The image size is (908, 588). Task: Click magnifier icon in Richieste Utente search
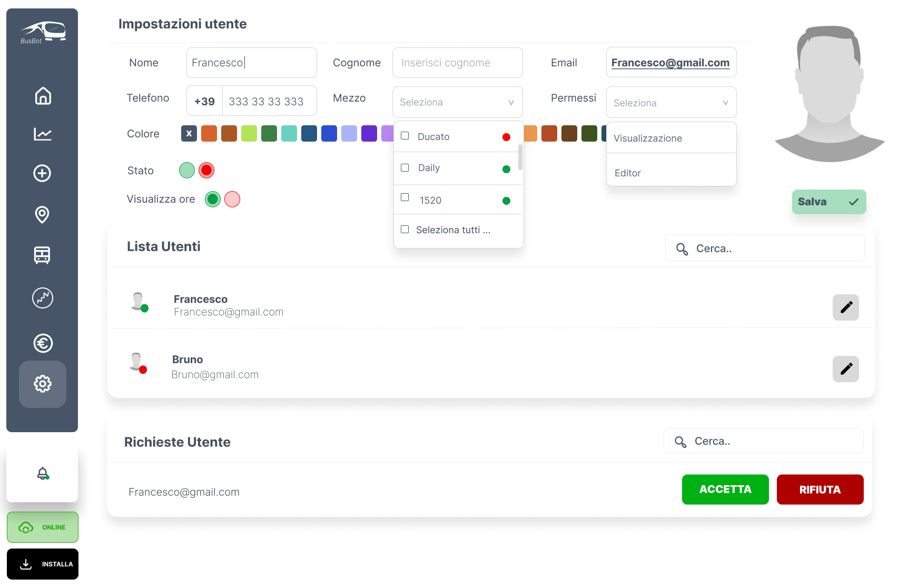tap(680, 442)
